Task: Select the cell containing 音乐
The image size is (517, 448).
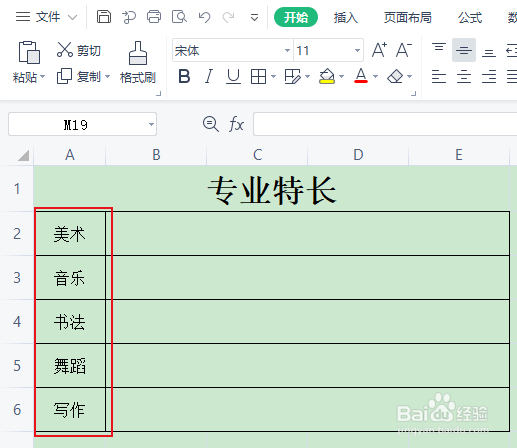Action: [70, 278]
